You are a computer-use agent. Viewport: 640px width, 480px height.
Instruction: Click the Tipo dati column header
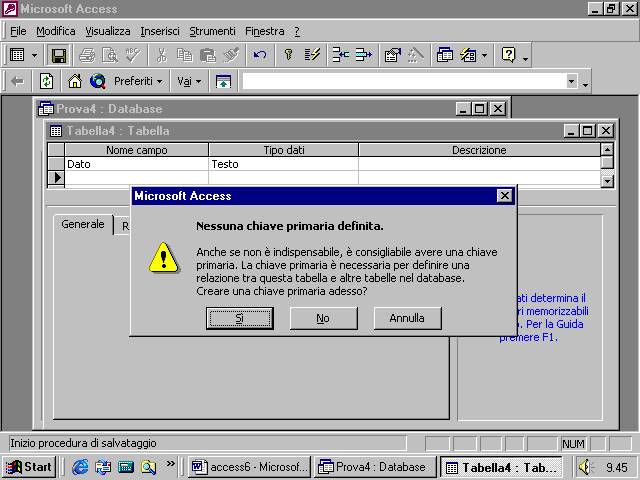coord(283,150)
